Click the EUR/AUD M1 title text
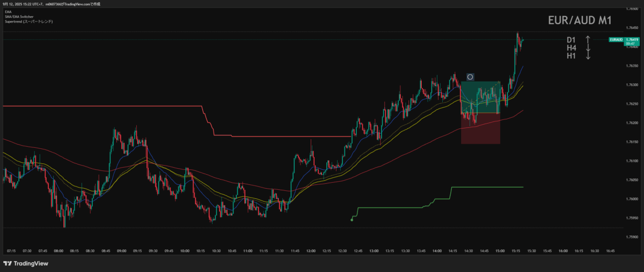The height and width of the screenshot is (272, 644). coord(580,20)
